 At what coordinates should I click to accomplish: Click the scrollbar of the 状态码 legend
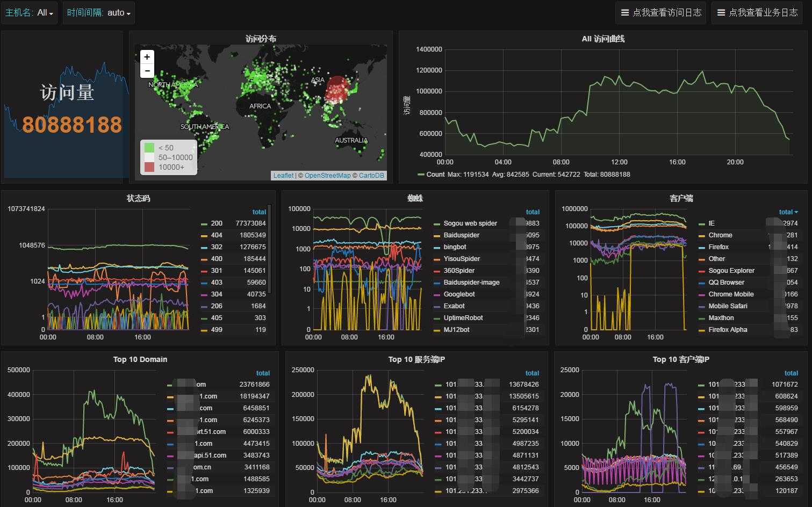269,249
